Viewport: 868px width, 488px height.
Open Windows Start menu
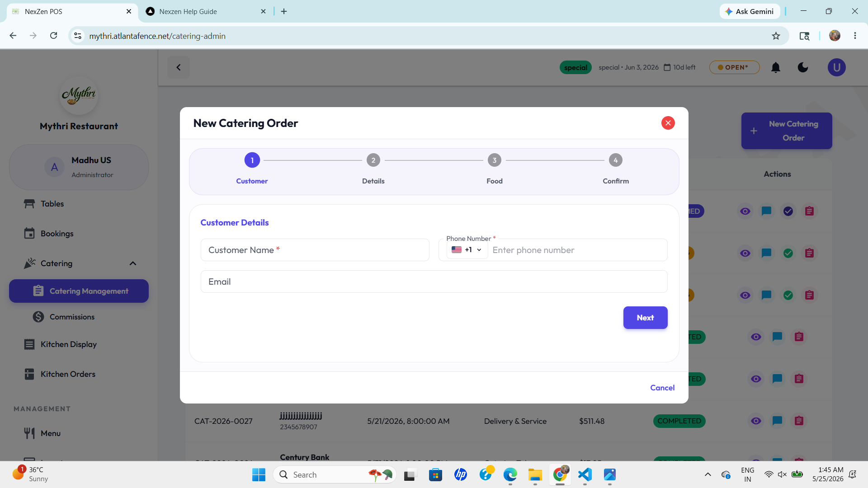259,474
